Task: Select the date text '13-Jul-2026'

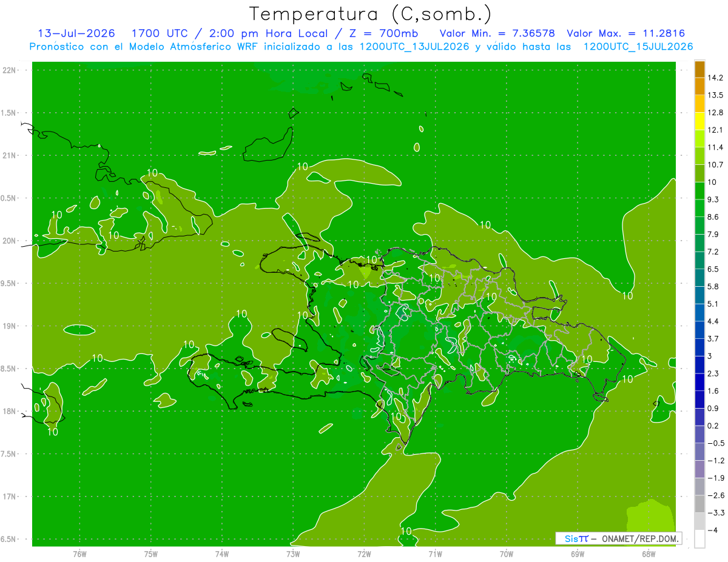Action: click(x=76, y=33)
